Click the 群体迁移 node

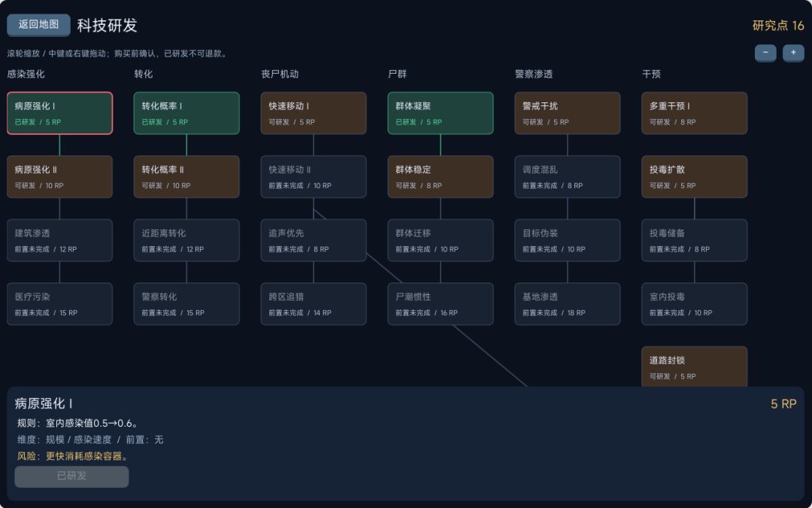[x=440, y=240]
